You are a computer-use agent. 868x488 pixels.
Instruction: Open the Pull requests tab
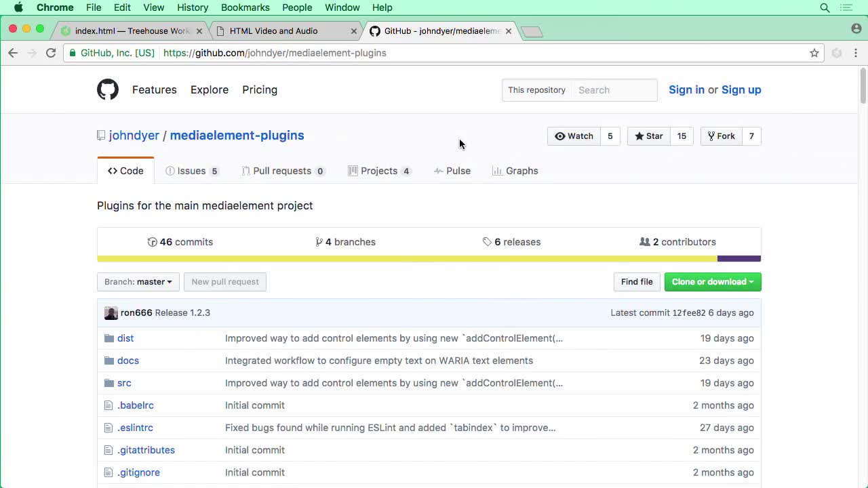(283, 171)
